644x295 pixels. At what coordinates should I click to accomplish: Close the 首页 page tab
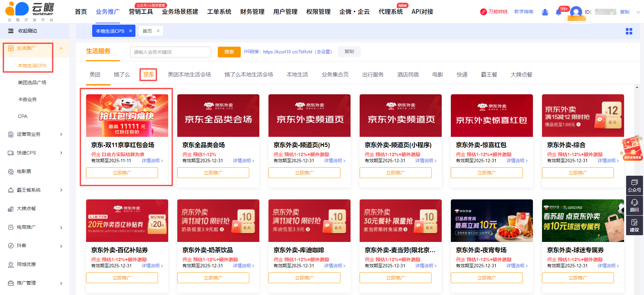158,31
